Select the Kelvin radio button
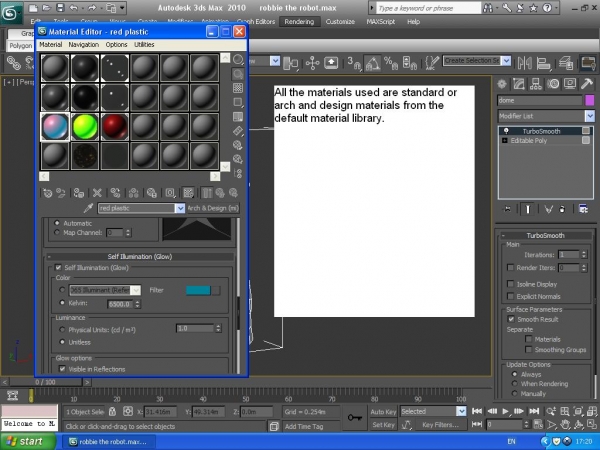This screenshot has width=600, height=450. coord(62,303)
